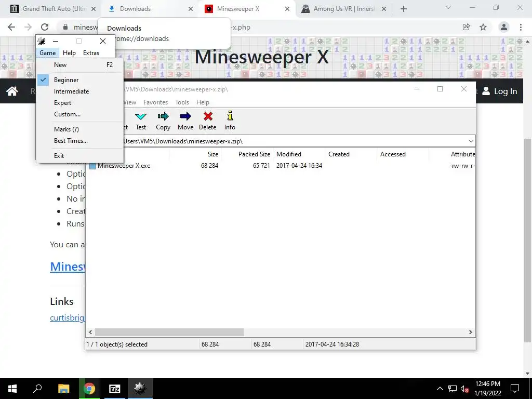Viewport: 532px width, 399px height.
Task: Open the Extras menu in Minesweeper X
Action: pyautogui.click(x=91, y=53)
